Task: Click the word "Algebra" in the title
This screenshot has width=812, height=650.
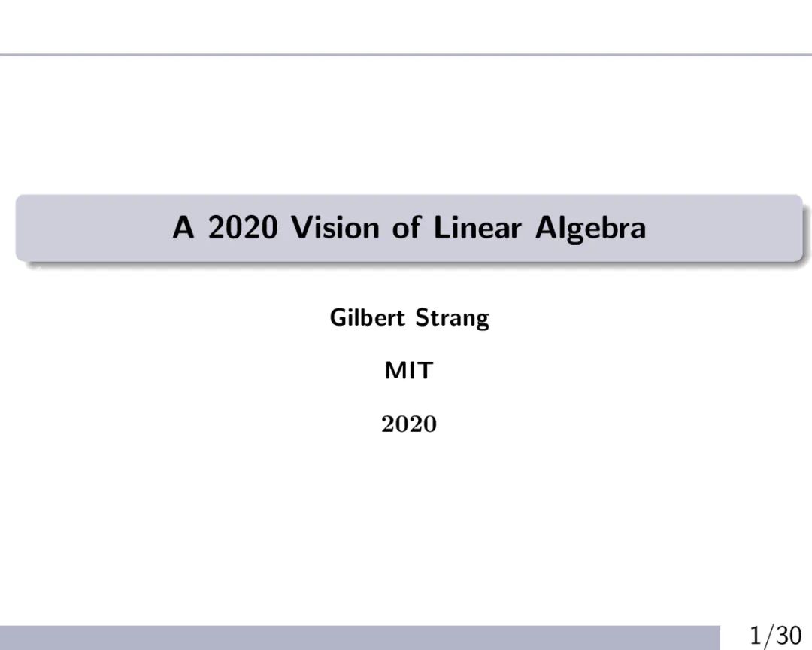Action: pos(590,227)
